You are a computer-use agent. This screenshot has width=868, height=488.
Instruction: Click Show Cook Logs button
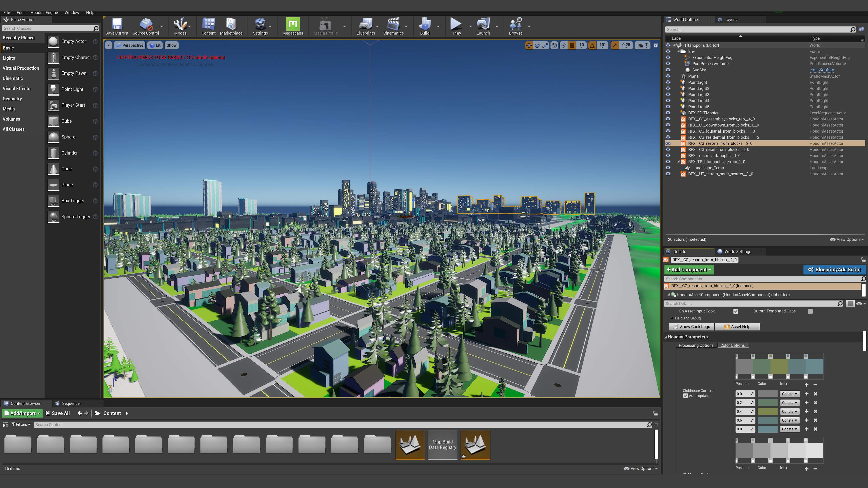[x=691, y=326]
